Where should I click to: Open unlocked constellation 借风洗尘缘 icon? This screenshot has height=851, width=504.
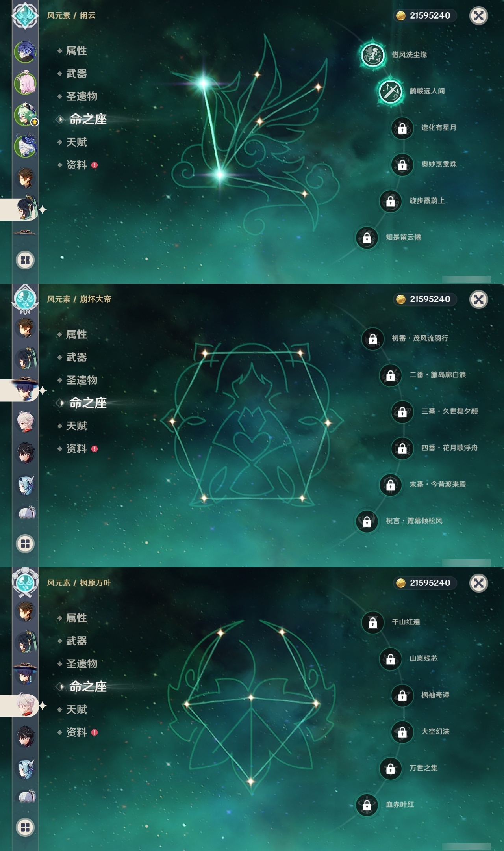click(372, 54)
